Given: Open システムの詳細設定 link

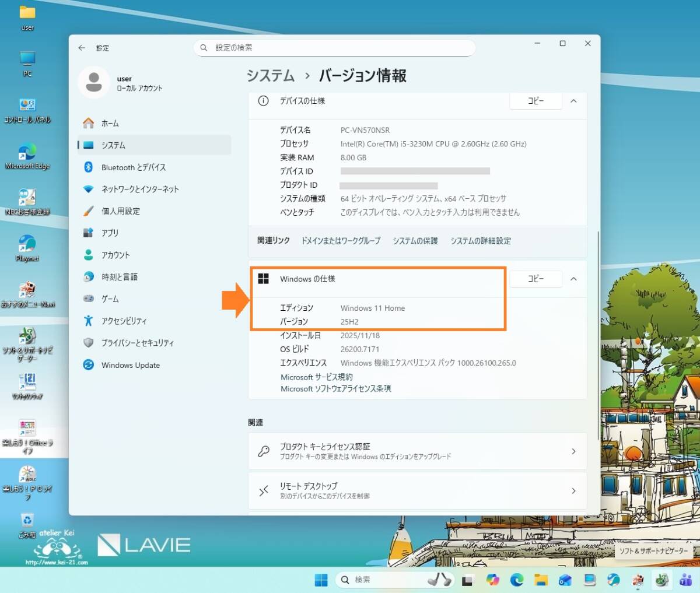Looking at the screenshot, I should 481,241.
